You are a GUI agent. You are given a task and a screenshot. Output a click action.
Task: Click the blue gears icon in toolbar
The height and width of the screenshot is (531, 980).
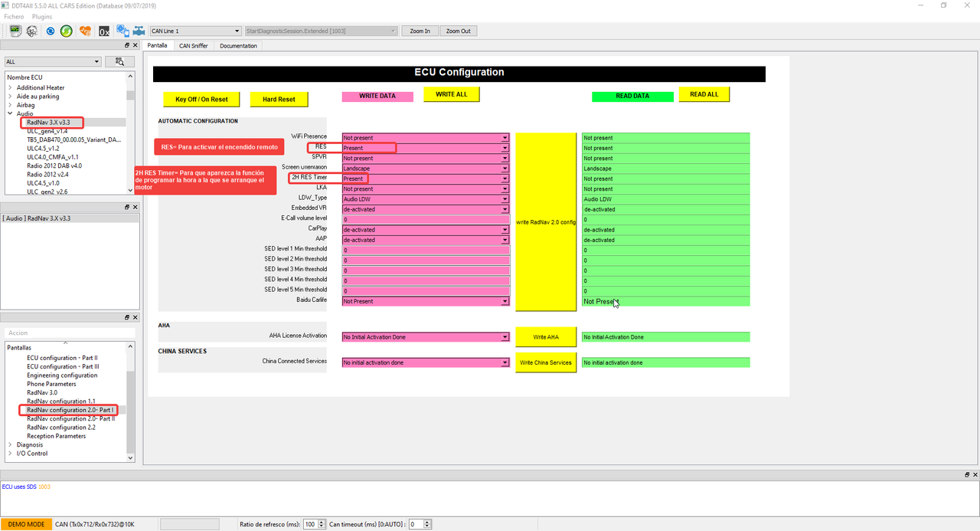pos(122,31)
